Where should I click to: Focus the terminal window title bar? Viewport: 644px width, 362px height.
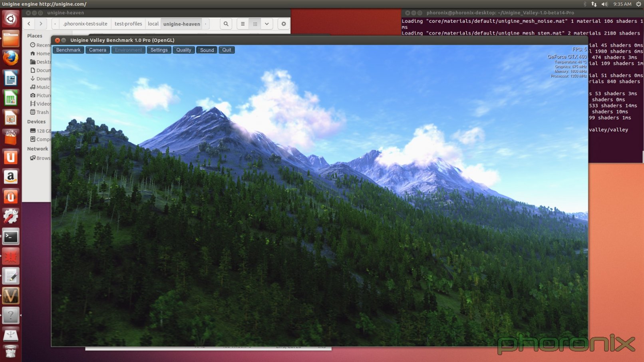click(x=523, y=13)
